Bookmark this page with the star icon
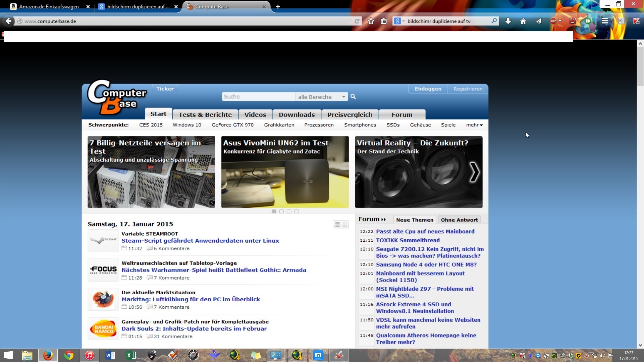This screenshot has width=644, height=362. (x=371, y=21)
